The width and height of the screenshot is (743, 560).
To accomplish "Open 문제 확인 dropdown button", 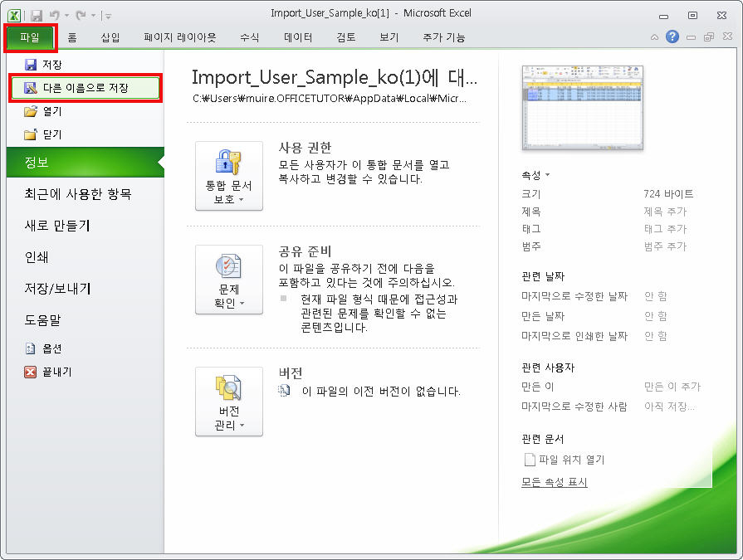I will pyautogui.click(x=229, y=280).
